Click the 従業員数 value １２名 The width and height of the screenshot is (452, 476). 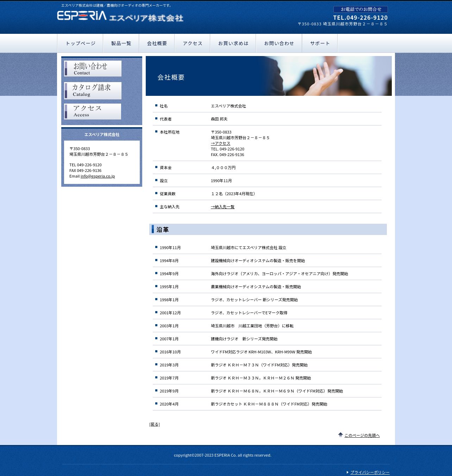click(x=234, y=194)
